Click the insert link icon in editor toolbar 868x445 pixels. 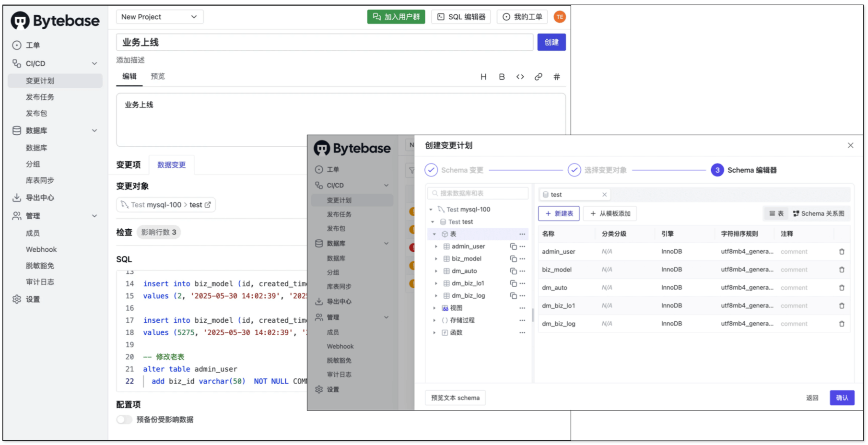538,77
